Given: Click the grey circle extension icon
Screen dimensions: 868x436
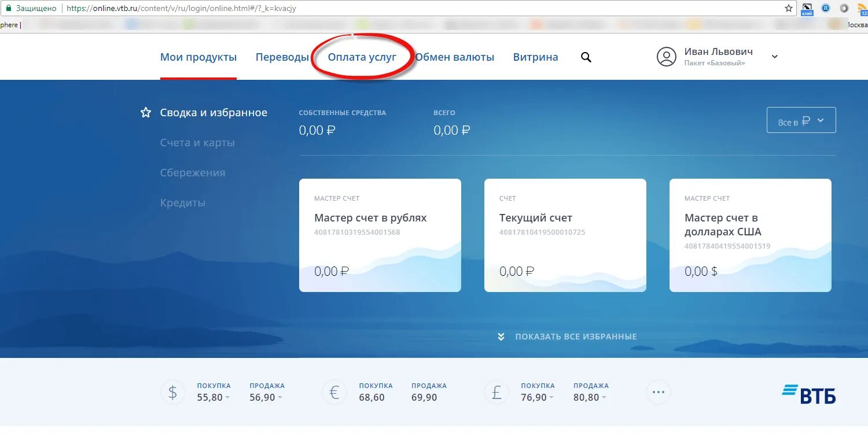Looking at the screenshot, I should (844, 8).
